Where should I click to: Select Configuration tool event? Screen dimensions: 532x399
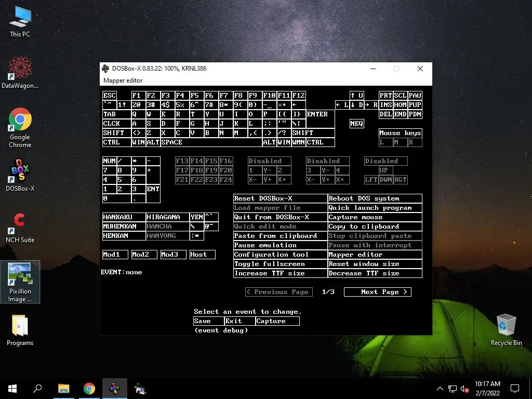click(280, 255)
